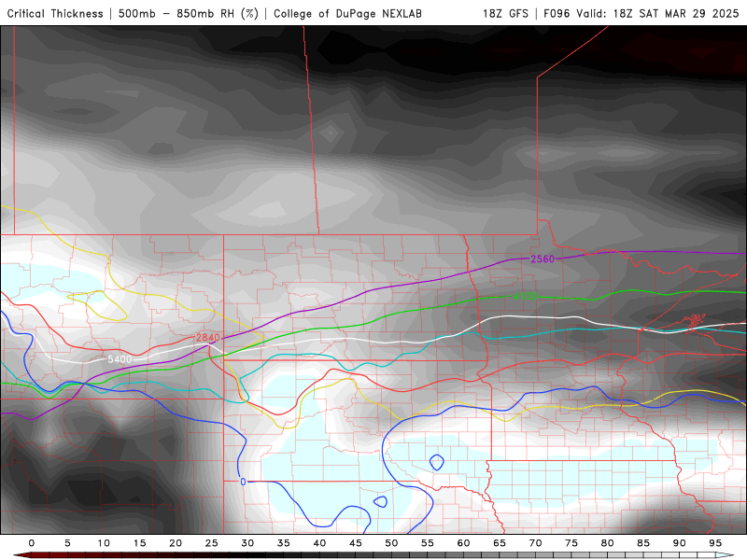Click the '18Z GFS' model run label

[x=505, y=14]
